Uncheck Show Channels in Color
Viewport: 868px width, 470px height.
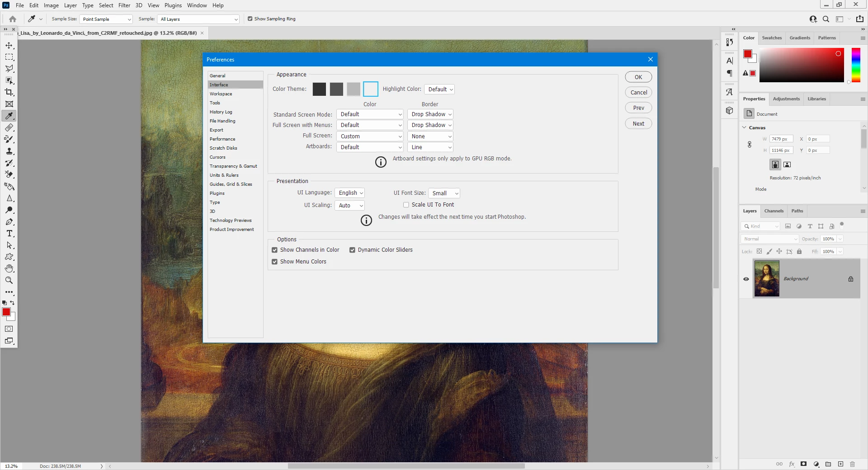pyautogui.click(x=274, y=250)
